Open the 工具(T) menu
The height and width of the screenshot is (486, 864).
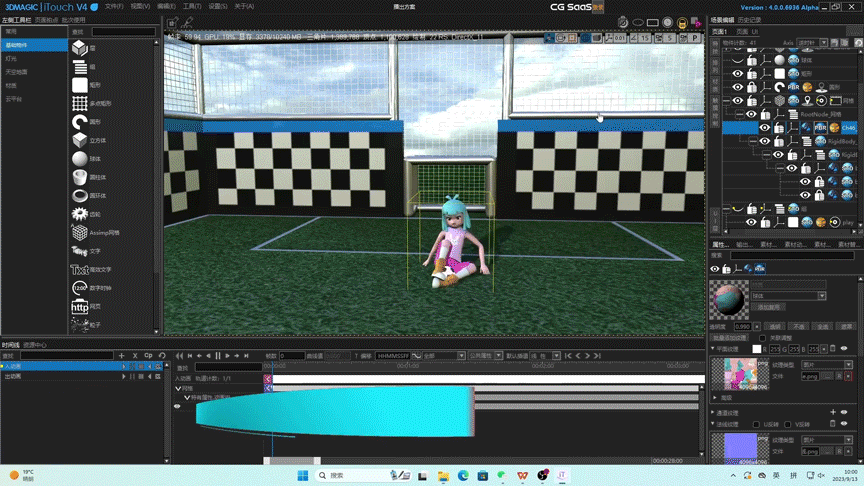point(192,7)
